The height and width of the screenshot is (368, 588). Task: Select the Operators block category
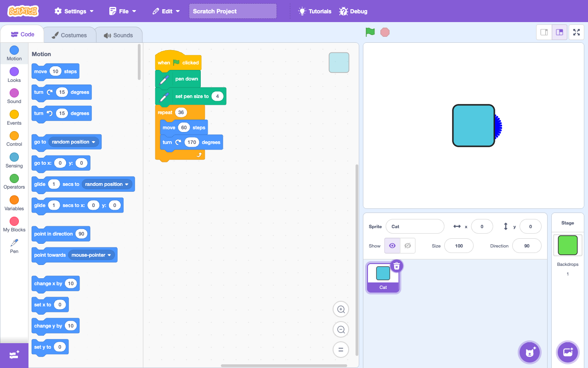14,181
